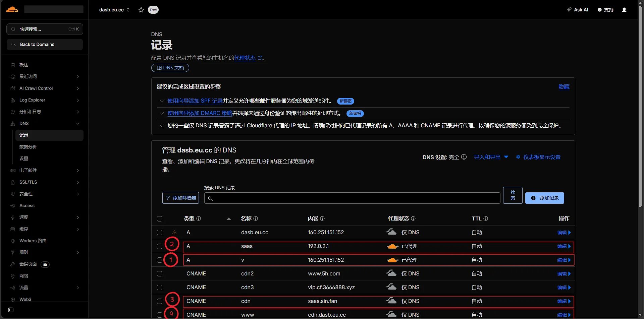Click the grey cloud for dasb.eu.cc record
644x319 pixels.
(x=391, y=232)
